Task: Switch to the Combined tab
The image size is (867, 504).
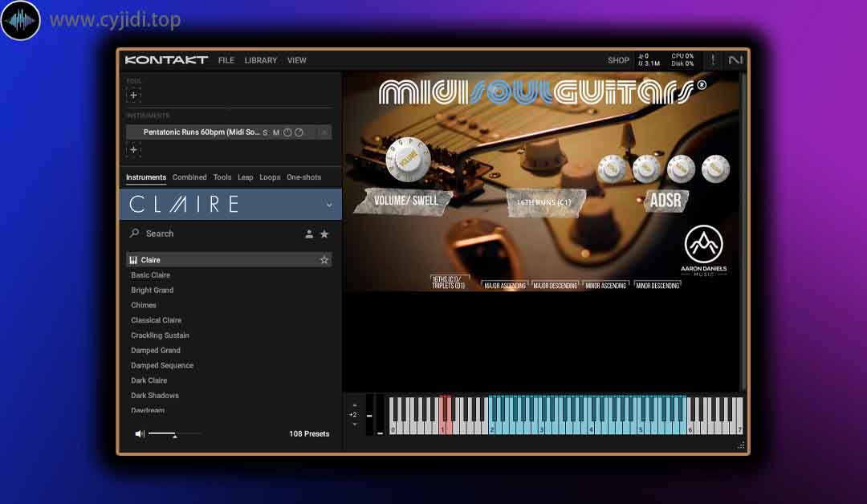Action: tap(189, 177)
